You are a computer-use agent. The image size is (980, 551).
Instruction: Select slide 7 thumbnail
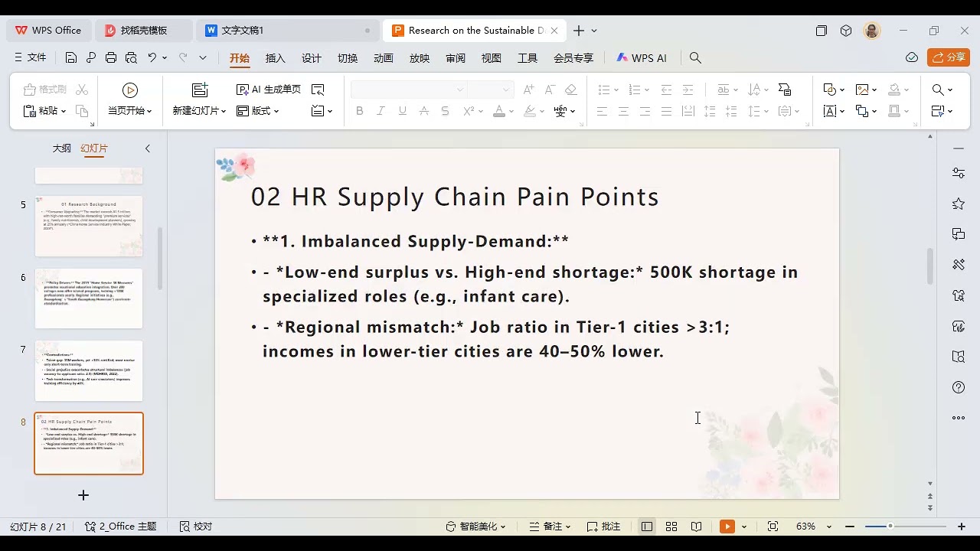[89, 371]
